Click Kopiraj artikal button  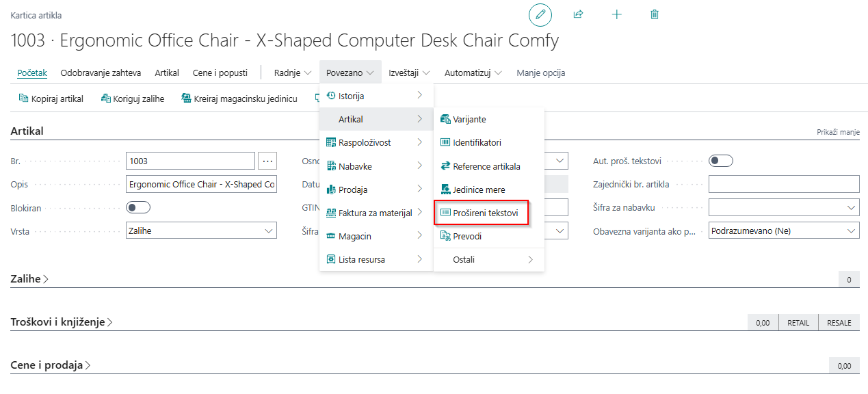point(51,98)
